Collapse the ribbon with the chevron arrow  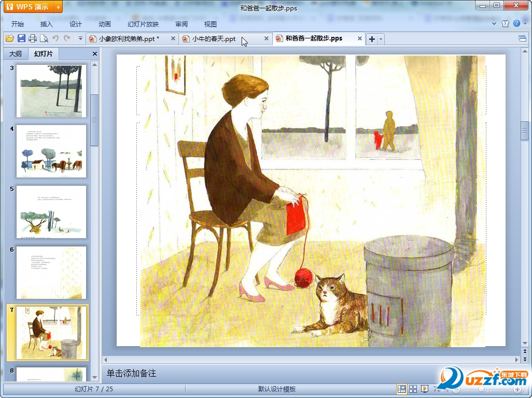tap(494, 23)
